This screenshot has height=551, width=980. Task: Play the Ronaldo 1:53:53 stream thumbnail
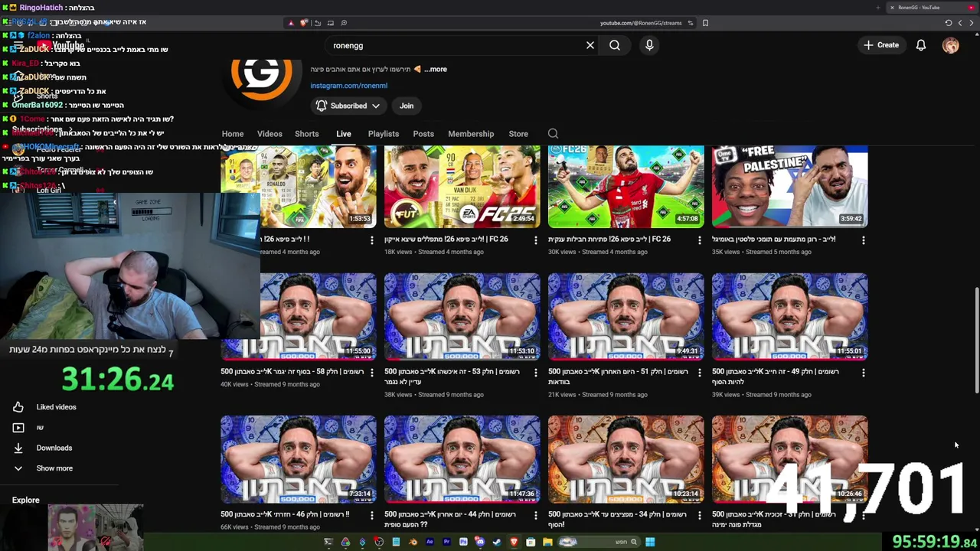pyautogui.click(x=299, y=187)
